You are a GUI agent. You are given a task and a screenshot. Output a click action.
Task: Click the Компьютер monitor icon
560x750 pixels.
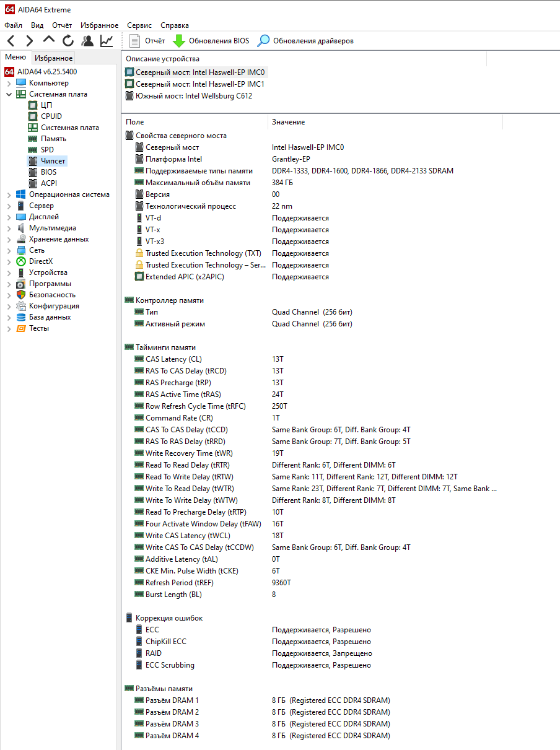pyautogui.click(x=21, y=83)
